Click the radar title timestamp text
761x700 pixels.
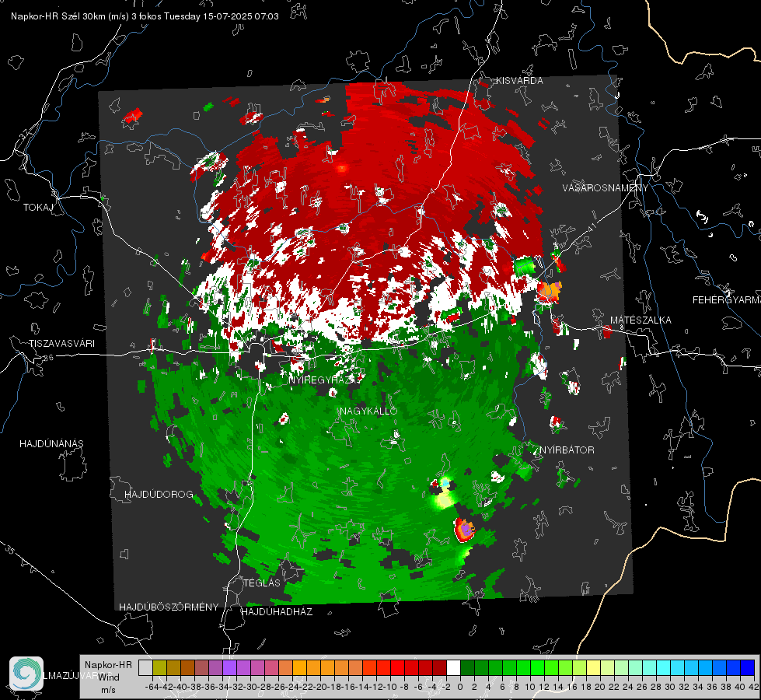click(145, 16)
